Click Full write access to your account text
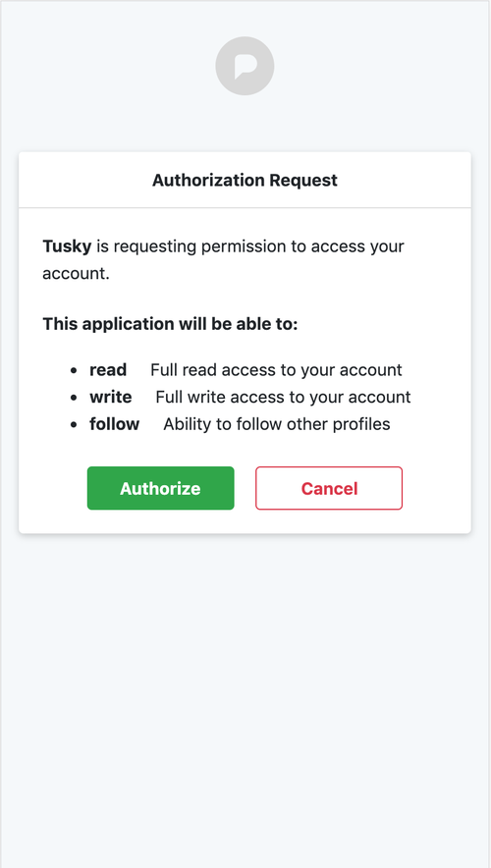The image size is (491, 868). 283,397
